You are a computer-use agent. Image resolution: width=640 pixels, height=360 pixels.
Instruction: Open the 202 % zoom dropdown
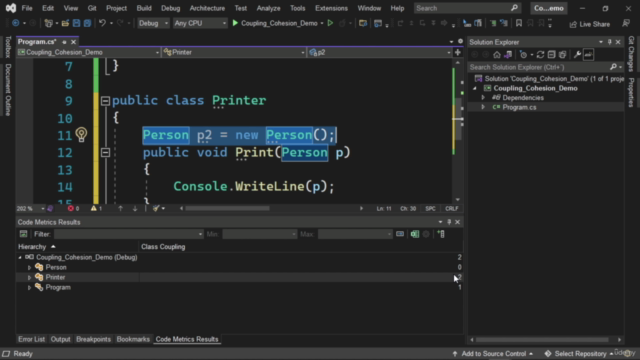(30, 209)
